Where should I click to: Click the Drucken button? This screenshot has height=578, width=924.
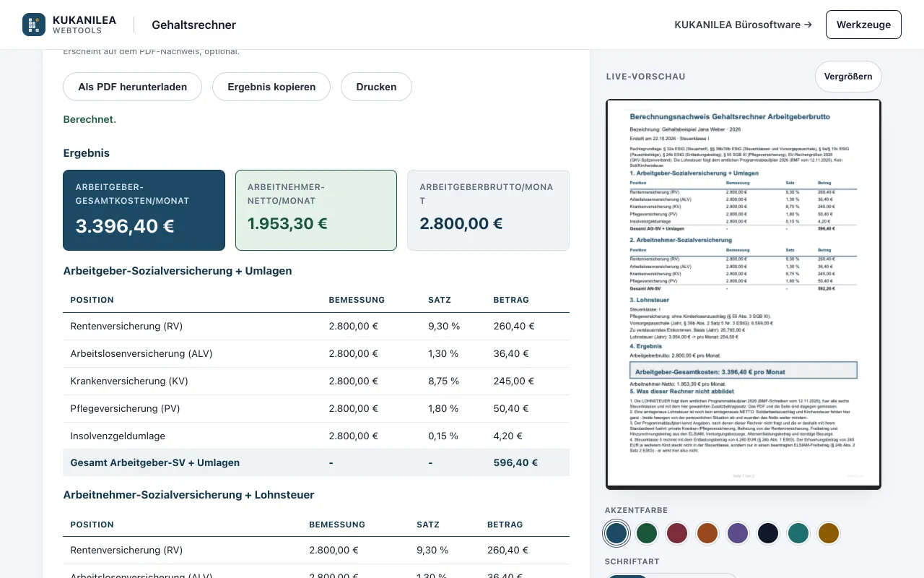point(376,87)
